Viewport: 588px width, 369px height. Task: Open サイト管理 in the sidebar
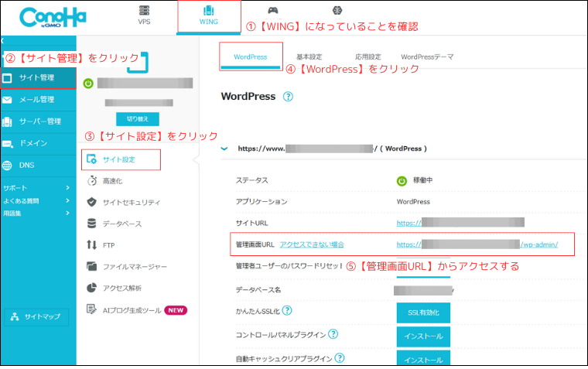pos(38,78)
